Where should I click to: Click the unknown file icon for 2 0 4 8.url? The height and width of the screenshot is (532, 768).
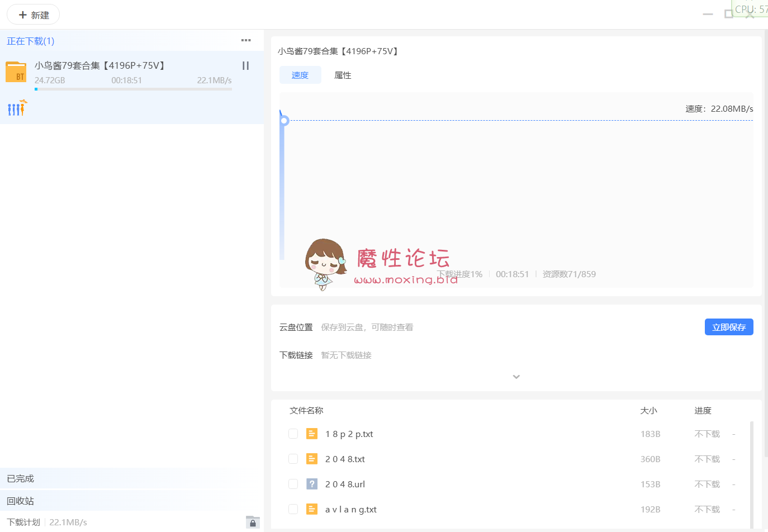point(312,484)
